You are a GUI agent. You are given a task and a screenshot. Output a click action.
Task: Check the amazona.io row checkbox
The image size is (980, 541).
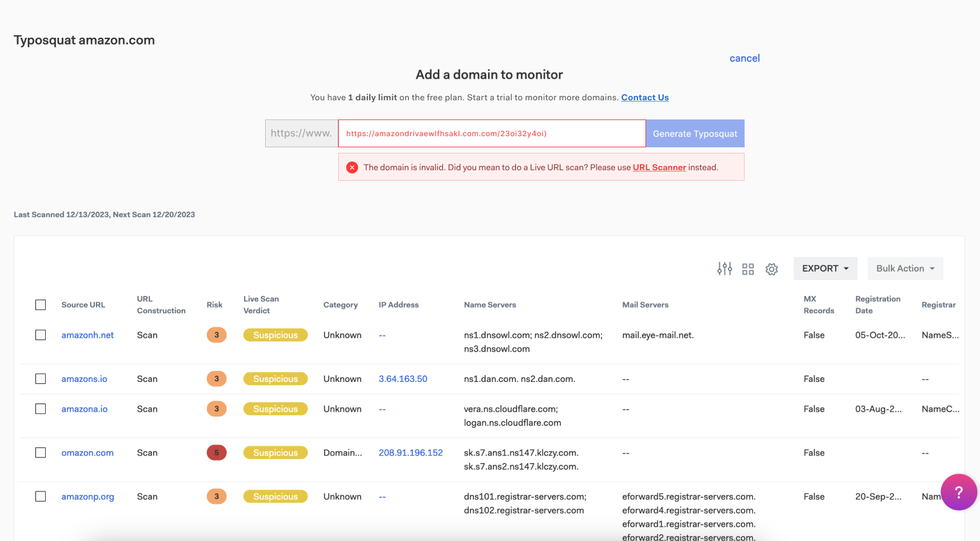pyautogui.click(x=41, y=409)
